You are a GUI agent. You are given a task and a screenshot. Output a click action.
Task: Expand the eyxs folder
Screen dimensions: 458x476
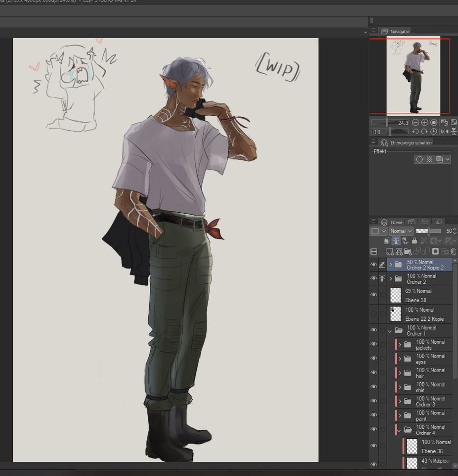pos(400,359)
